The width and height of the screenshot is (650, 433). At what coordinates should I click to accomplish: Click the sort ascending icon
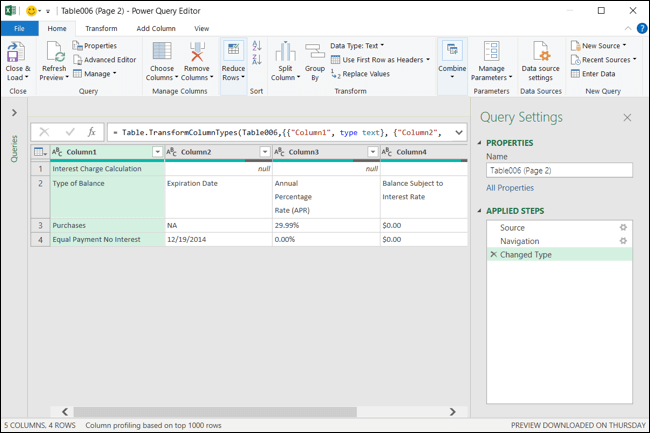tap(257, 46)
